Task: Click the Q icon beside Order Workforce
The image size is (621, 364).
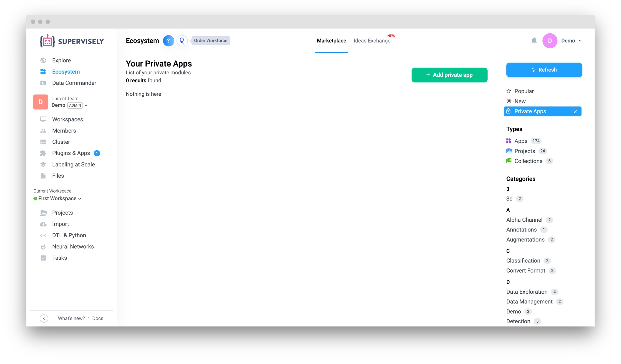Action: coord(182,41)
